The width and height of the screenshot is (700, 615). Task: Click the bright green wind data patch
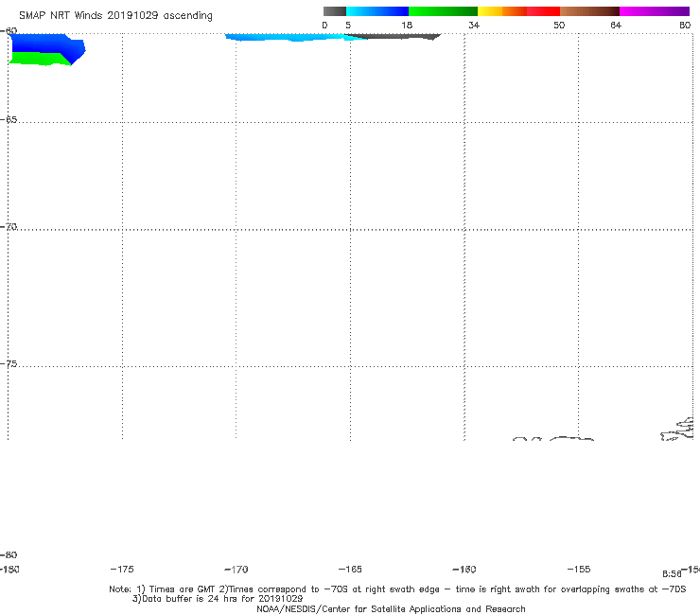[x=38, y=59]
